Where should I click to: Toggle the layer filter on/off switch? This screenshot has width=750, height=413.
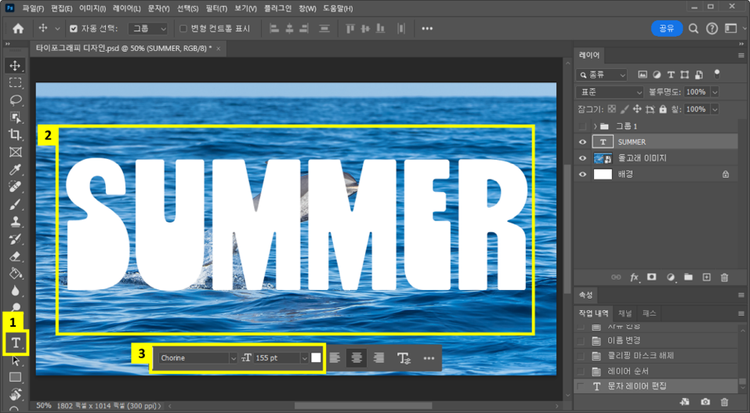click(x=717, y=74)
